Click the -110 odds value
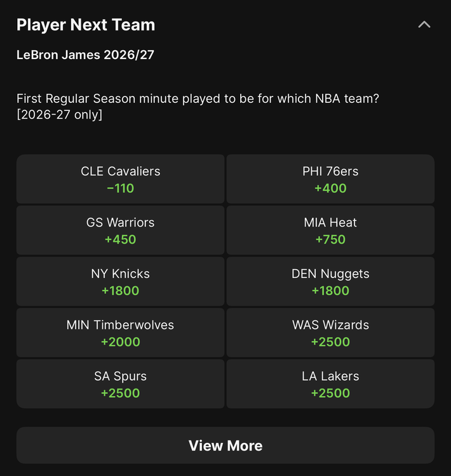 pyautogui.click(x=120, y=188)
